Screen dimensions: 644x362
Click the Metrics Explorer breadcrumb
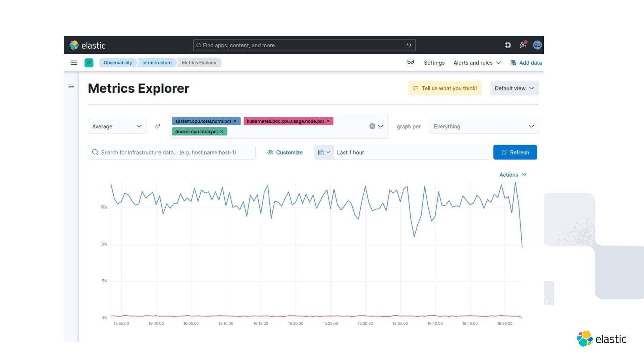(x=199, y=63)
